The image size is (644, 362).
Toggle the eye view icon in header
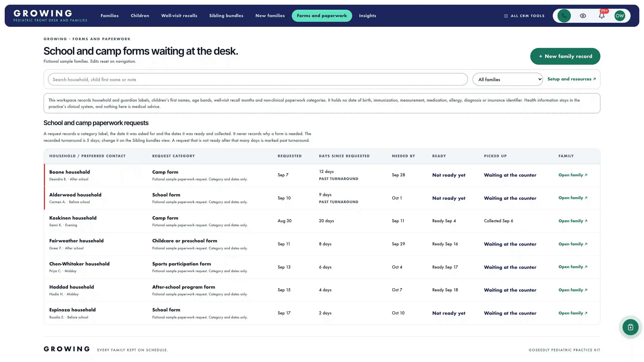pos(583,16)
